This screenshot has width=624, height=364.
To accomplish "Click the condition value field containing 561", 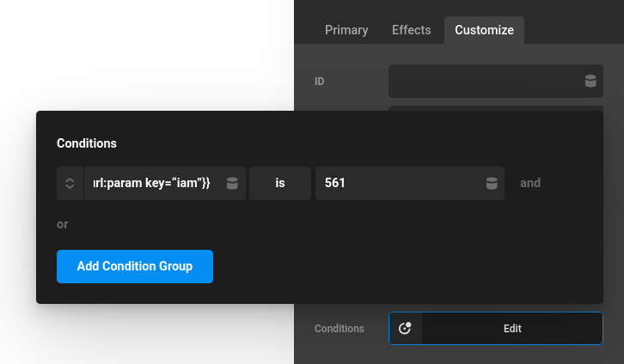I will click(395, 183).
